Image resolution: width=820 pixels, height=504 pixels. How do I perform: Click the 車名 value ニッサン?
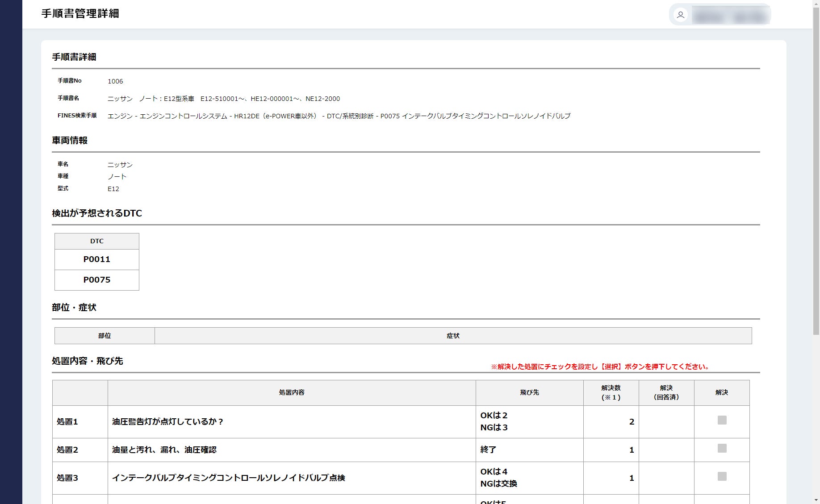pyautogui.click(x=120, y=165)
